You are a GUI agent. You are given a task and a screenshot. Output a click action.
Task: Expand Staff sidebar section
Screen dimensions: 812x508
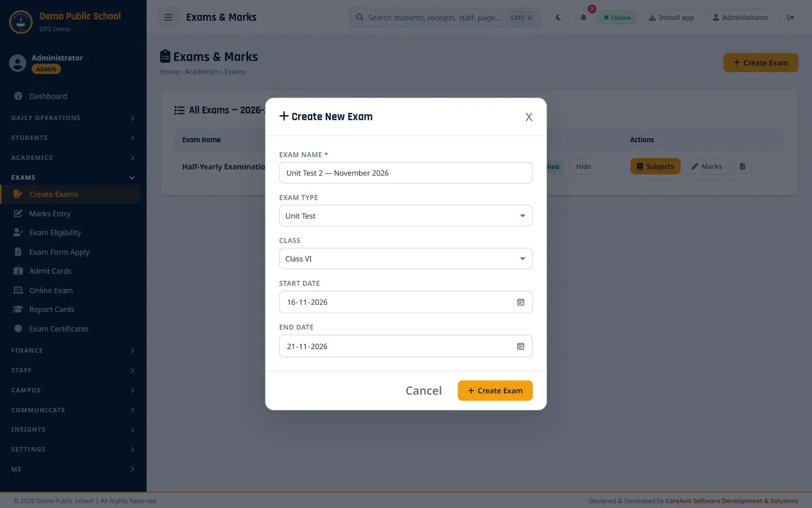(x=73, y=370)
